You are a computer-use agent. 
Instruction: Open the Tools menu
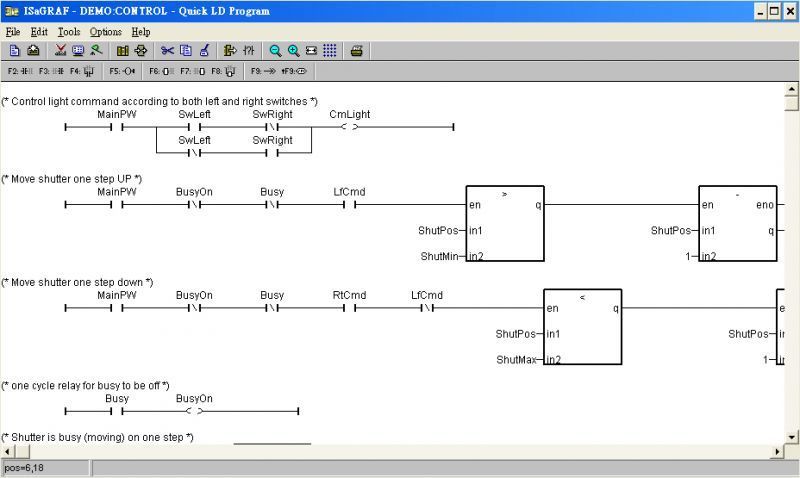pos(69,32)
